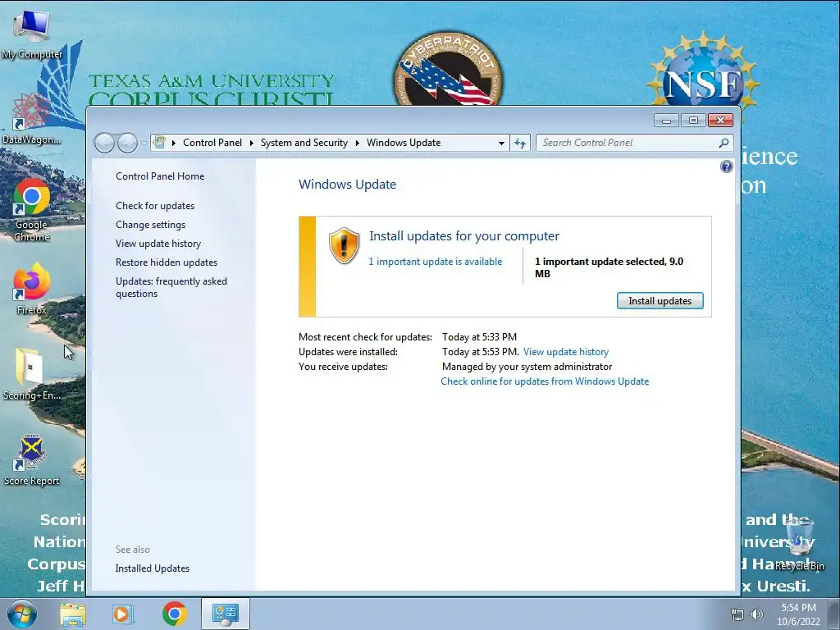Screen dimensions: 840x630
Task: Open 1 important update is available link
Action: point(435,262)
